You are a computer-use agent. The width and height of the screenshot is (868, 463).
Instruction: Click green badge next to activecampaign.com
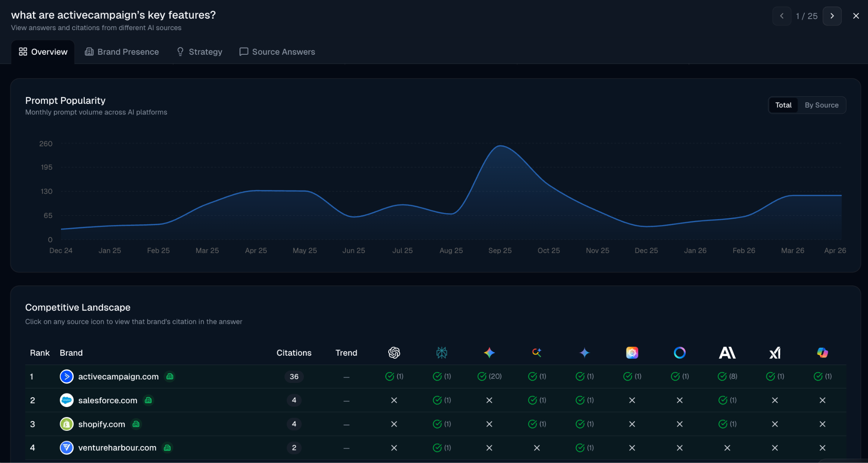[x=170, y=377]
